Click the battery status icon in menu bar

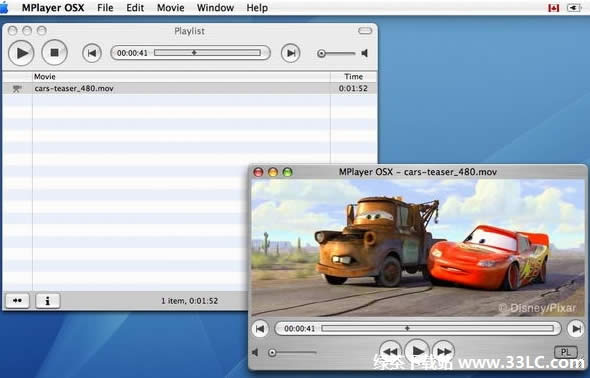[574, 8]
